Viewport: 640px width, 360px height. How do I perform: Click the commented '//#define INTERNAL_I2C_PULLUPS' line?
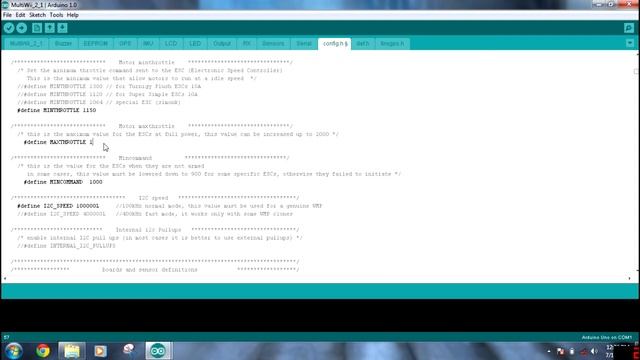(x=66, y=246)
